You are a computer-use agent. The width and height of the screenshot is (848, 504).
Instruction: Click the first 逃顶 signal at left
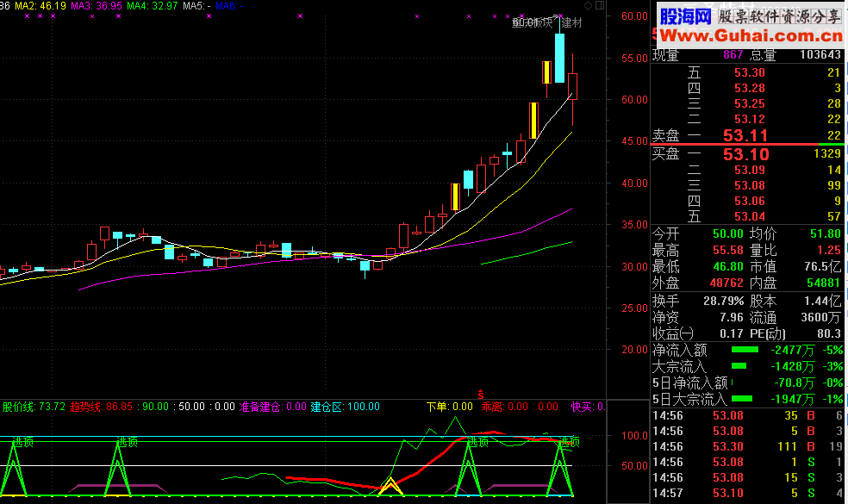coord(22,442)
